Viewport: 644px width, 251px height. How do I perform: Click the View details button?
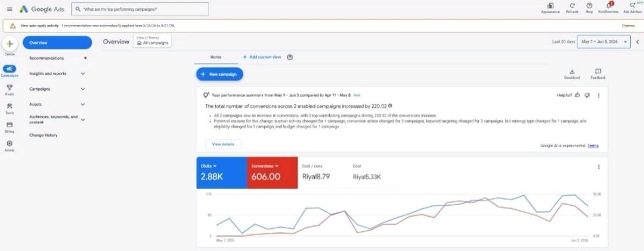(223, 145)
